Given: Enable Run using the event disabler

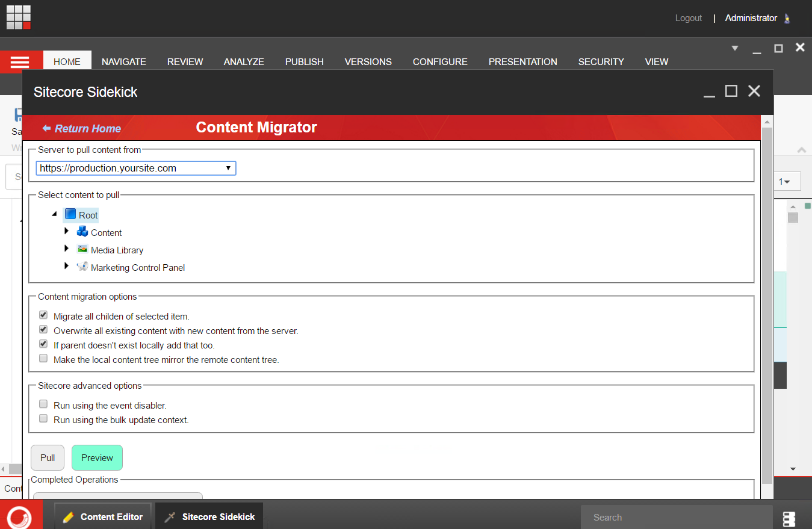Looking at the screenshot, I should [x=43, y=404].
